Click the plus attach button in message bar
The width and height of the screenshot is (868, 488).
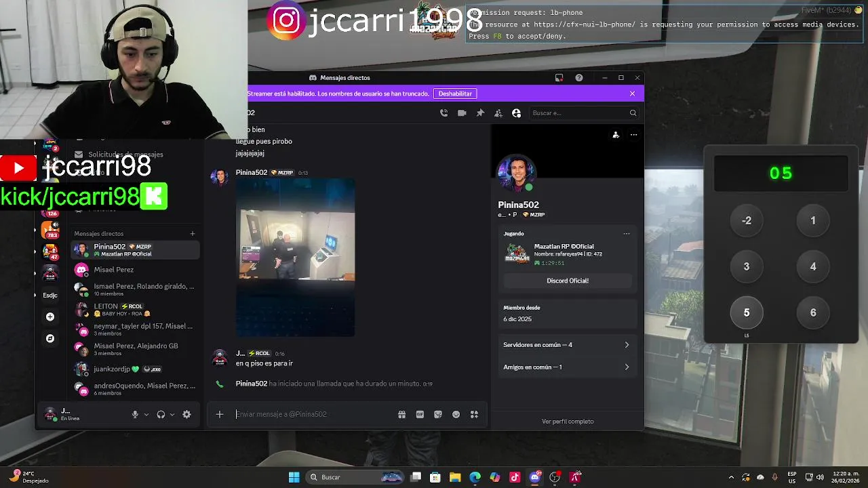219,414
